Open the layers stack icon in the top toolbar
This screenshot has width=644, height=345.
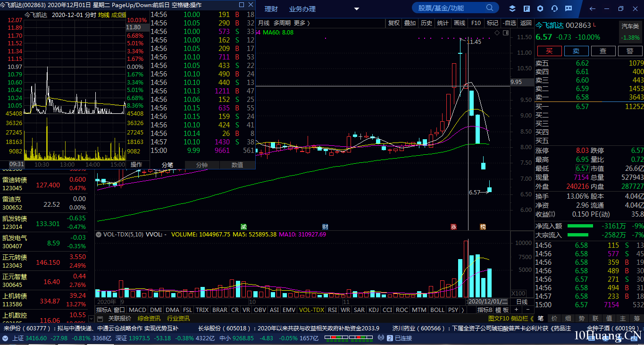[x=512, y=8]
